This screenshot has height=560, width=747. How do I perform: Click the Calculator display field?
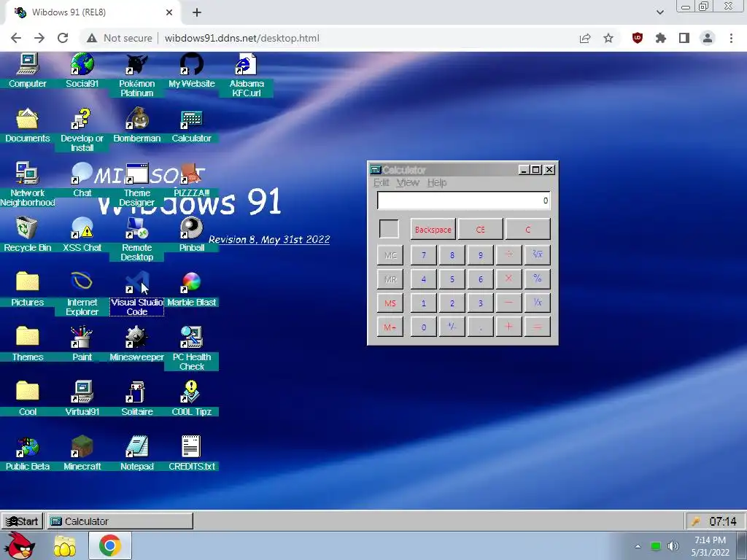(463, 201)
